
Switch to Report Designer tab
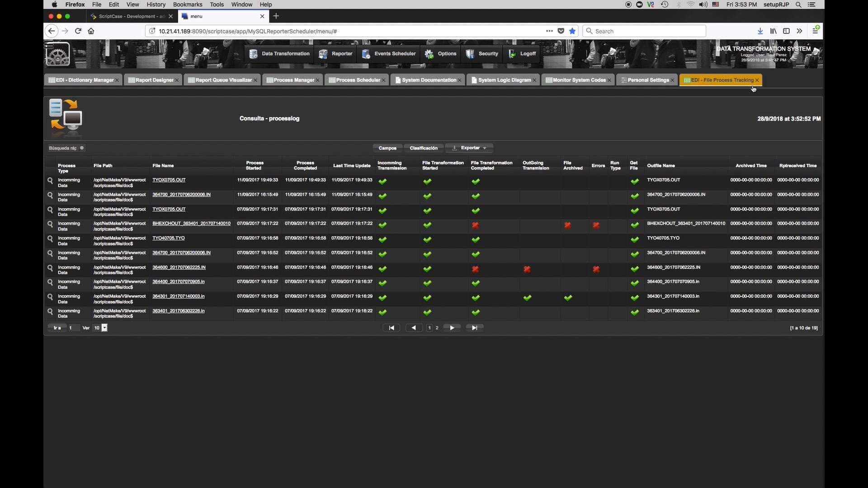click(x=154, y=80)
